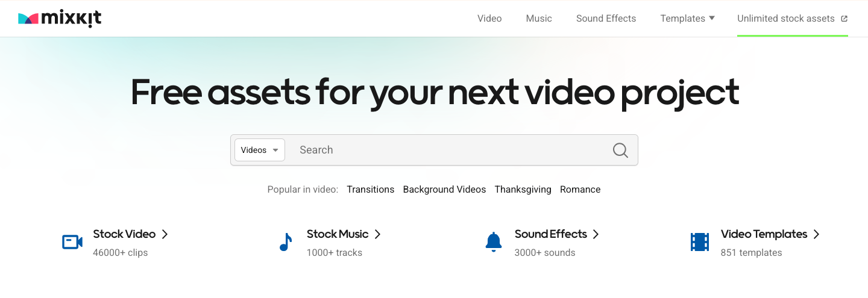Click the Sound Effects bell icon

click(x=494, y=242)
